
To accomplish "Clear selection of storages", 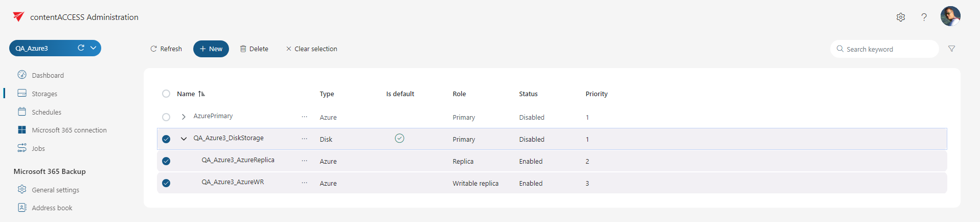I will coord(311,49).
